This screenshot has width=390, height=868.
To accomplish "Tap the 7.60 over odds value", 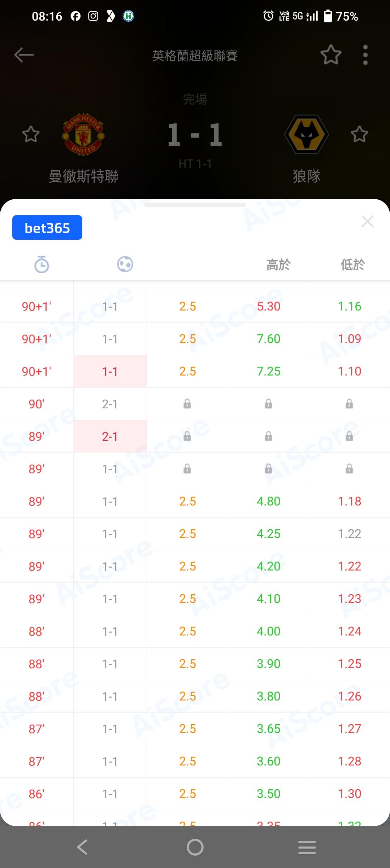I will [268, 339].
